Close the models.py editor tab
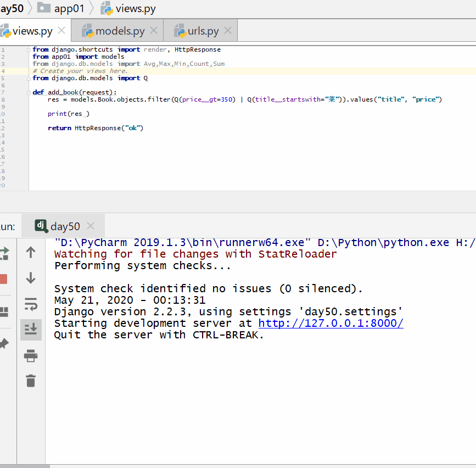The width and height of the screenshot is (476, 468). (x=154, y=31)
